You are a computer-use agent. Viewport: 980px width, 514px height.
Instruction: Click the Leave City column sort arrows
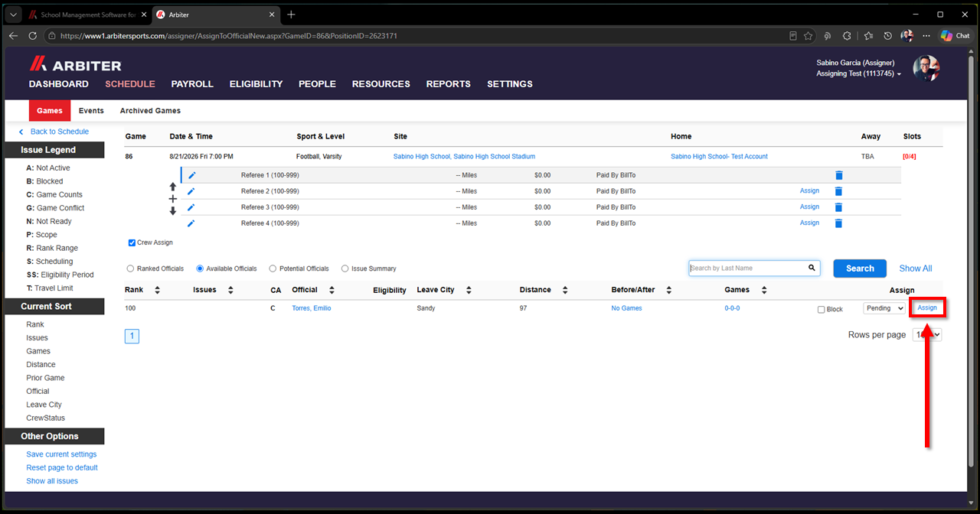[468, 290]
